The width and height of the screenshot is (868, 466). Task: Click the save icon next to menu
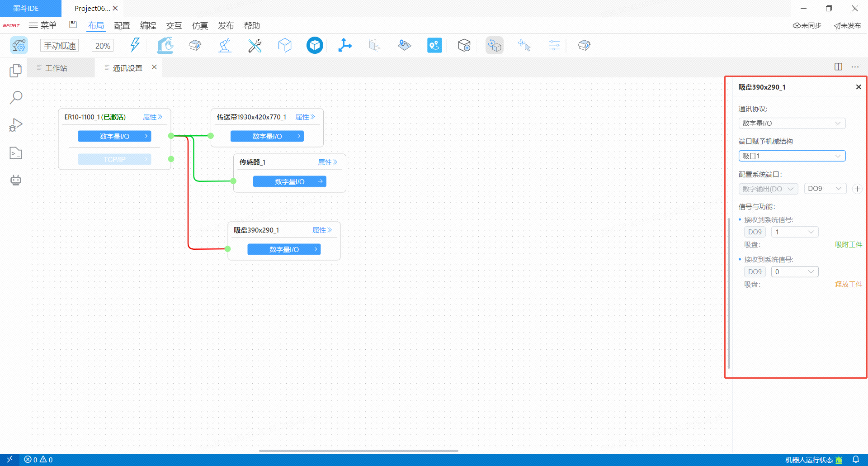[x=73, y=25]
